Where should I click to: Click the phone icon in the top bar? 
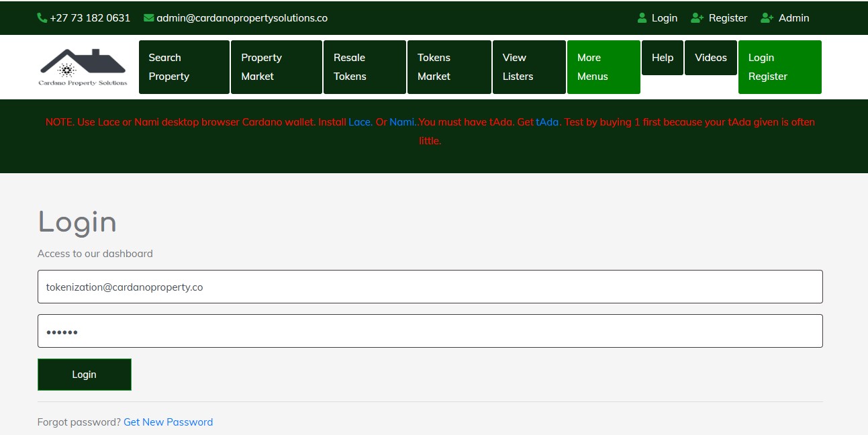tap(42, 17)
